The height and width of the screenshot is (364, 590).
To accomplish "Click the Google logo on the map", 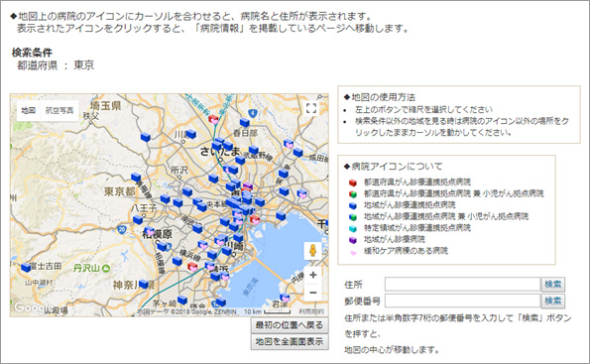I will tap(33, 307).
